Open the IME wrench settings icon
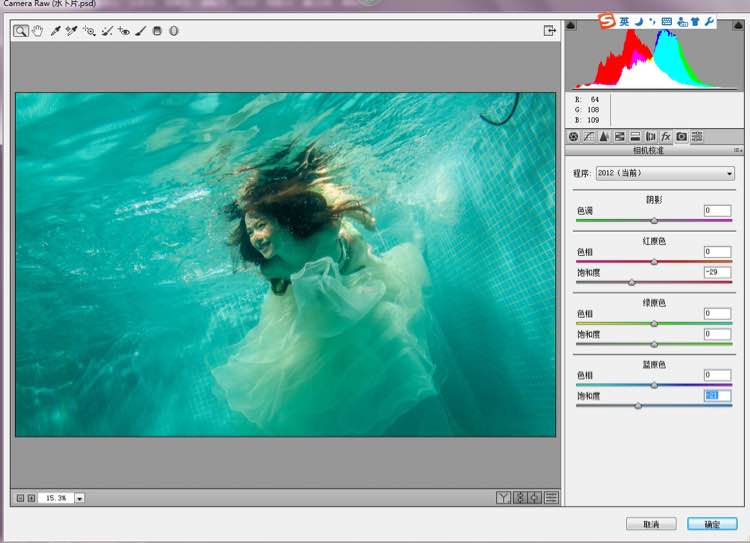The width and height of the screenshot is (750, 543). point(709,22)
